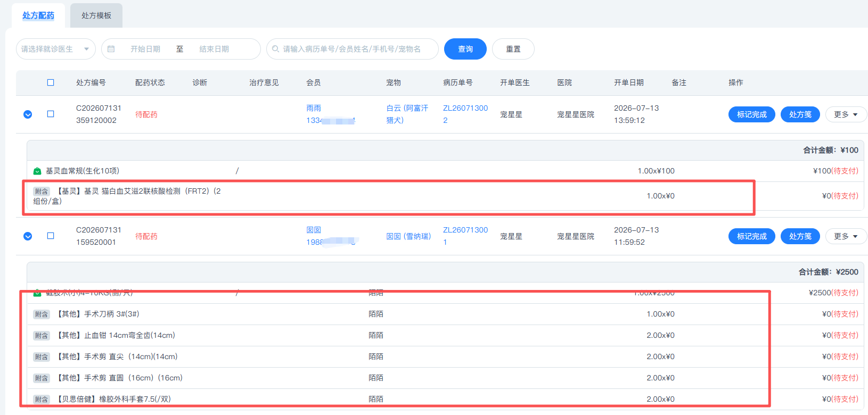Open 更多 dropdown for the 雨雨 prescription
Viewport: 868px width, 415px height.
coord(846,114)
